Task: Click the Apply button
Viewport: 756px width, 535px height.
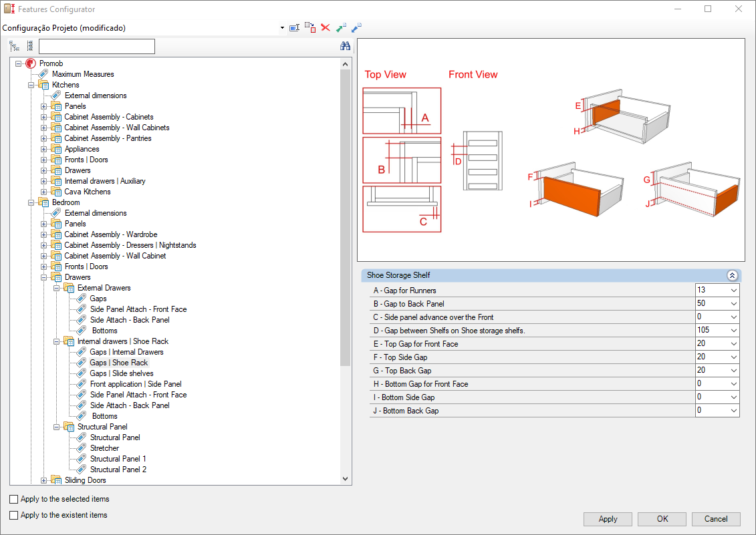Action: point(608,518)
